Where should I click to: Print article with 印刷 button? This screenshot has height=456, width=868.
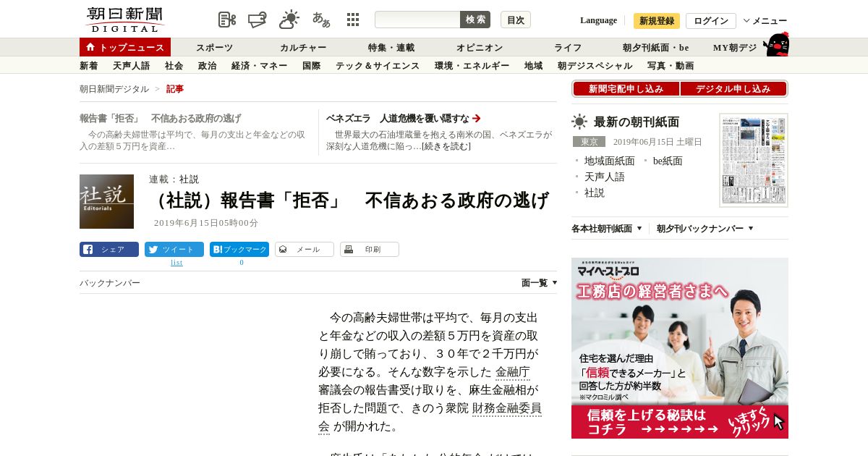(370, 250)
